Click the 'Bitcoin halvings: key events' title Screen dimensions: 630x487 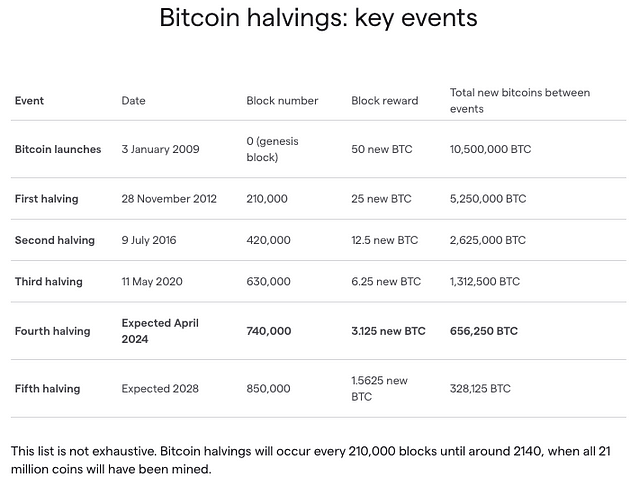[318, 18]
